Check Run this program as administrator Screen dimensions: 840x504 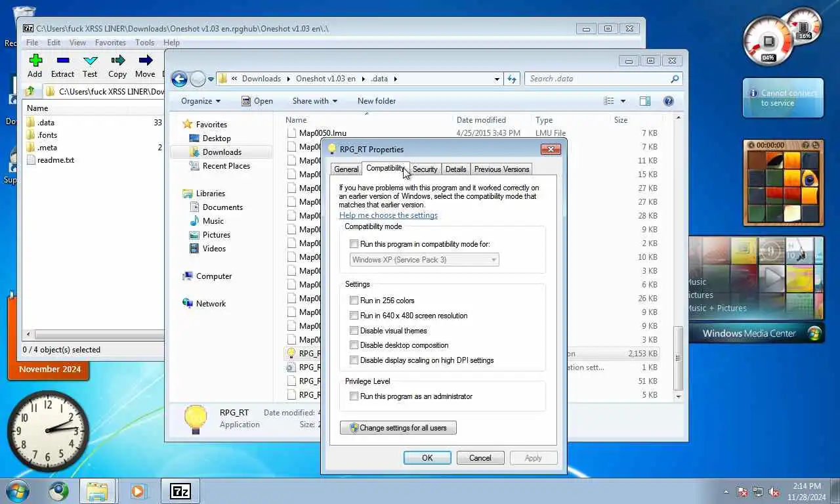354,396
